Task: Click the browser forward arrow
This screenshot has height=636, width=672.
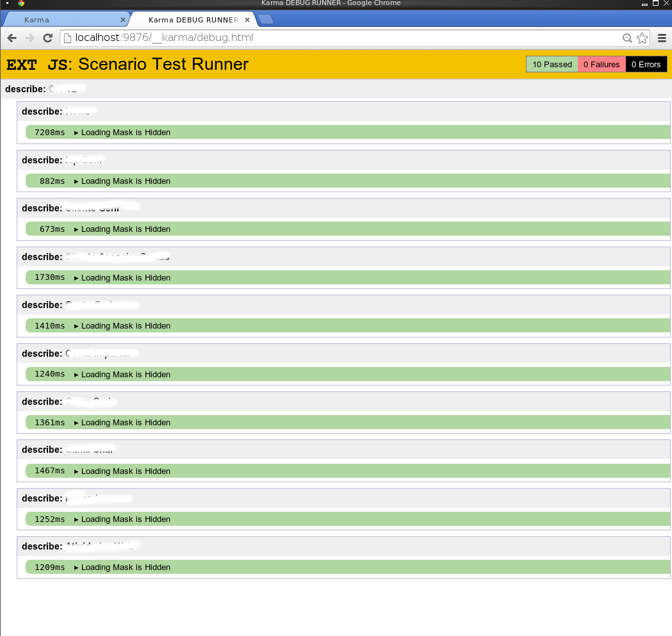Action: (29, 38)
